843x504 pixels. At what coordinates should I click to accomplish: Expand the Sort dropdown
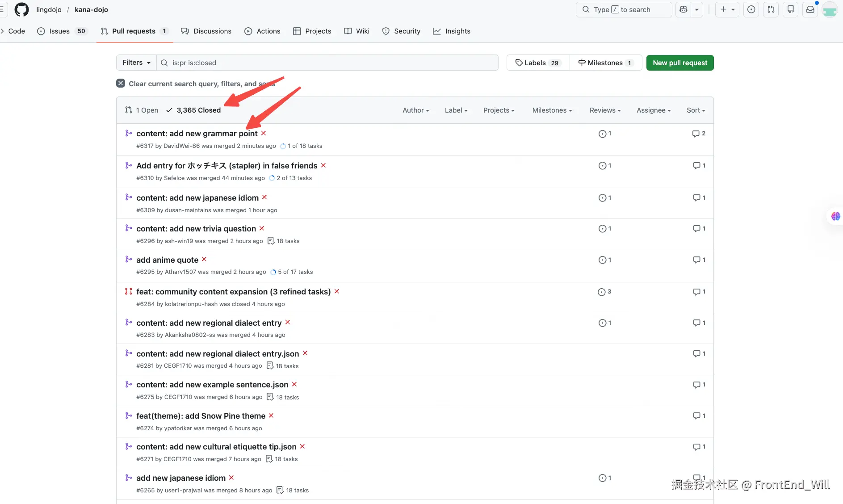pos(696,110)
